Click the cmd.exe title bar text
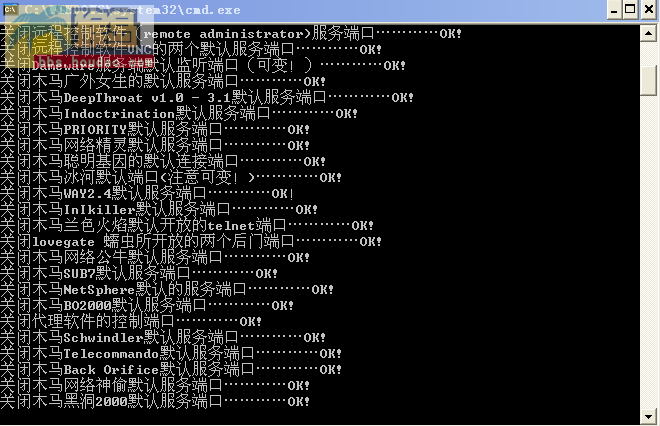 pos(132,9)
